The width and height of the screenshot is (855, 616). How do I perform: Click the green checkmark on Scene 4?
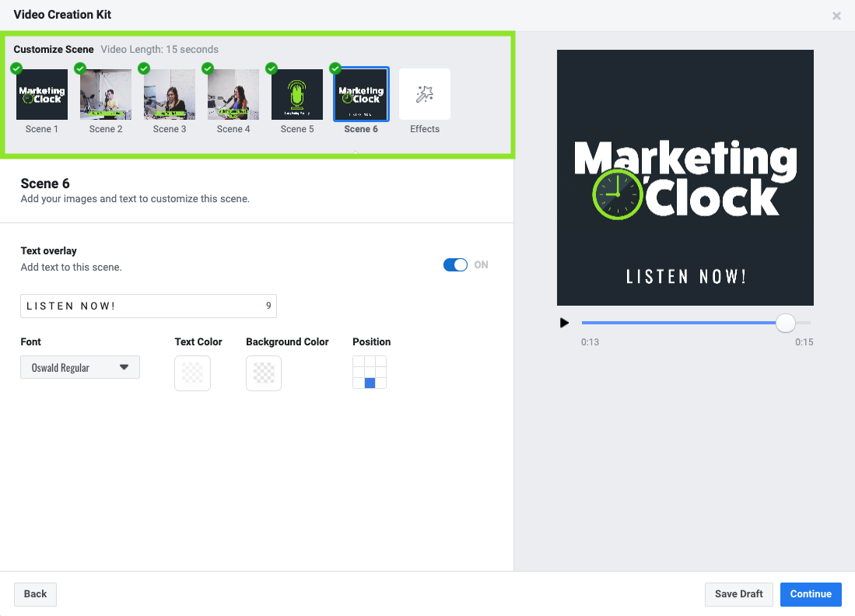click(208, 68)
